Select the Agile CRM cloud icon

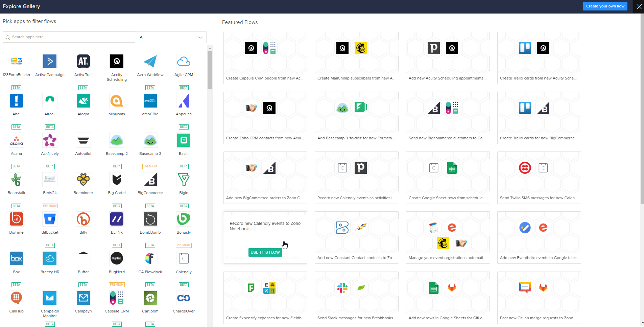(184, 61)
